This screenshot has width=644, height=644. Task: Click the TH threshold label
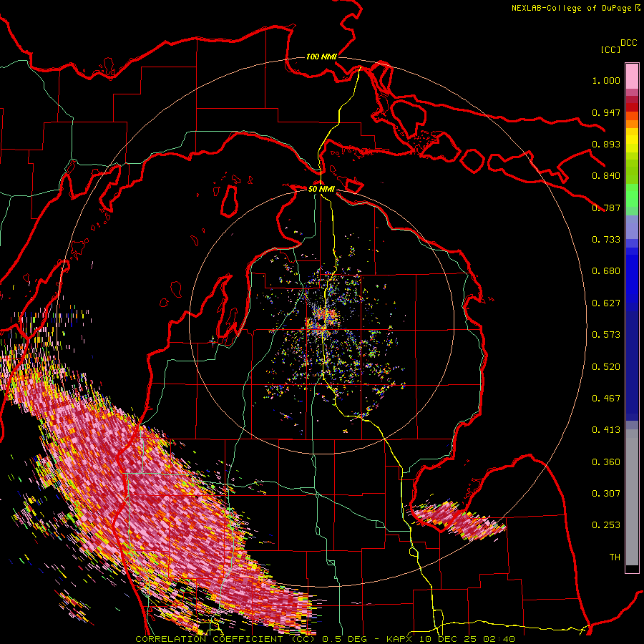point(615,557)
